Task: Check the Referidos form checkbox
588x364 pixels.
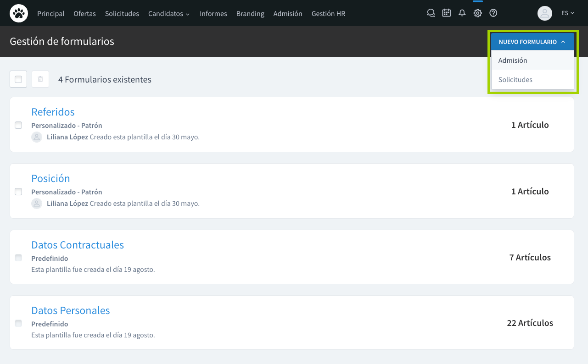Action: click(x=18, y=125)
